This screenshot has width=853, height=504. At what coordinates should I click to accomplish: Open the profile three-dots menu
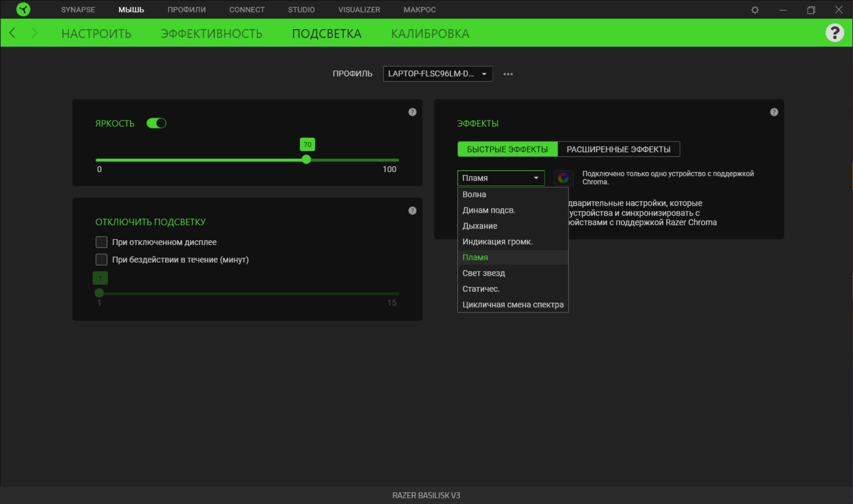click(x=508, y=74)
